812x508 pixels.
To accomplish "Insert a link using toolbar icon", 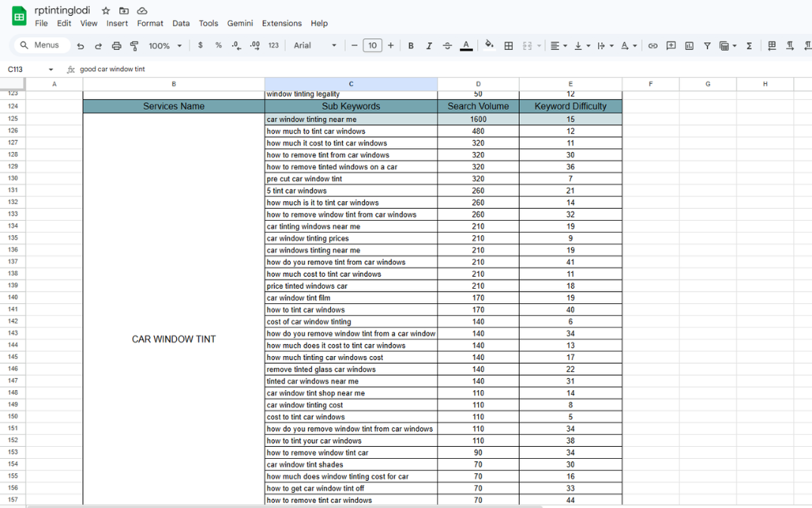I will pyautogui.click(x=653, y=46).
